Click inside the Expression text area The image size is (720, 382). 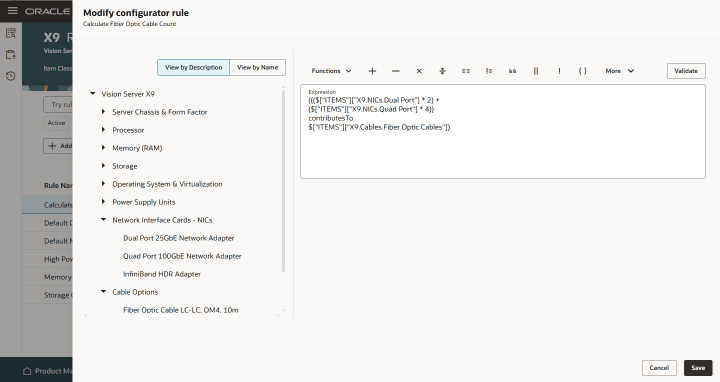coord(503,131)
